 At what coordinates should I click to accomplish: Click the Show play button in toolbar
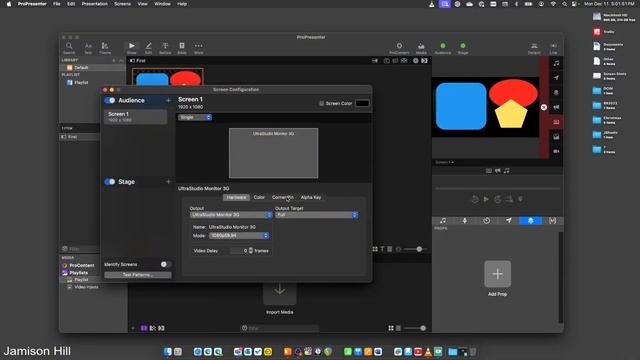pos(131,46)
